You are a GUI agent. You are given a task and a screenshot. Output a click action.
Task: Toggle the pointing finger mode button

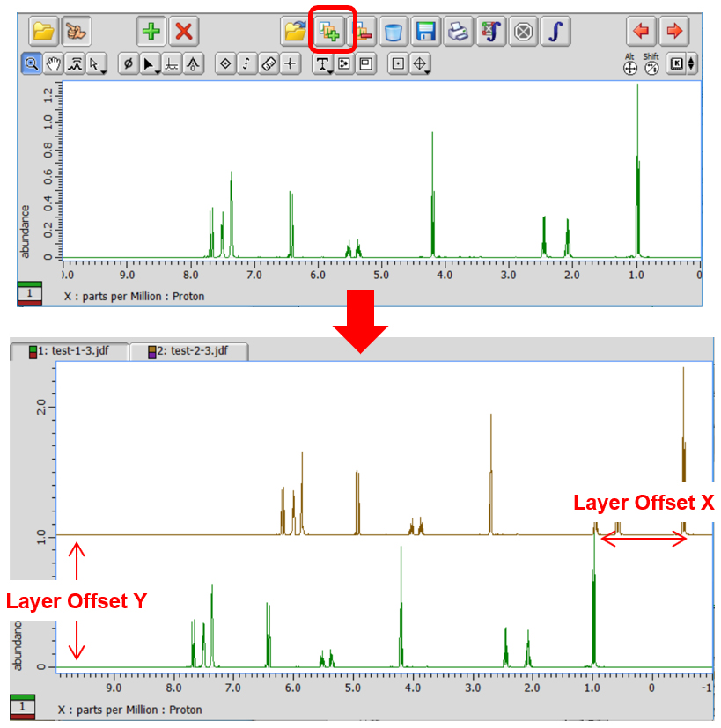pos(76,32)
